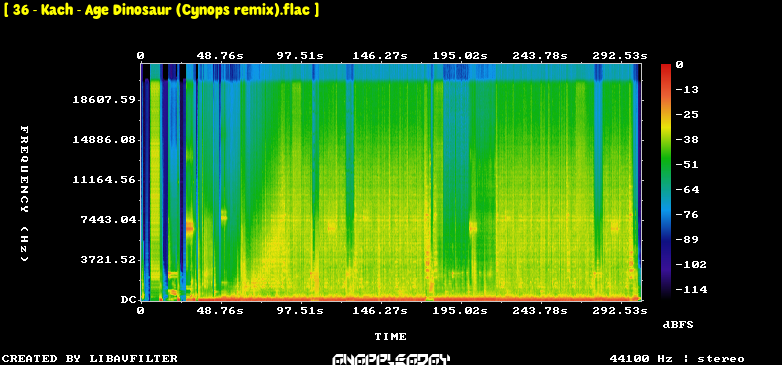Image resolution: width=782 pixels, height=365 pixels.
Task: Click the stylized logo at bottom center
Action: pos(391,359)
